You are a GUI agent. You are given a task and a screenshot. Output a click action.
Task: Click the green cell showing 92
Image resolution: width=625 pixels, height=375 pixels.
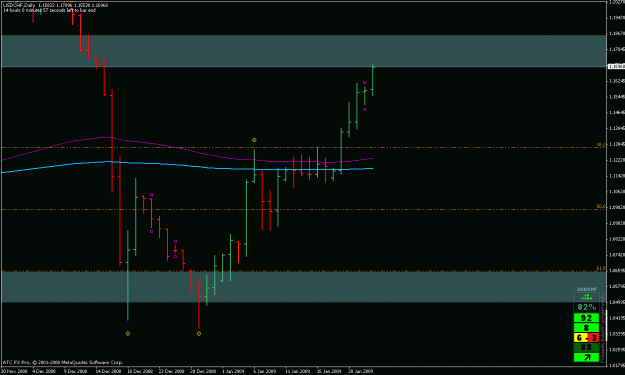(586, 318)
